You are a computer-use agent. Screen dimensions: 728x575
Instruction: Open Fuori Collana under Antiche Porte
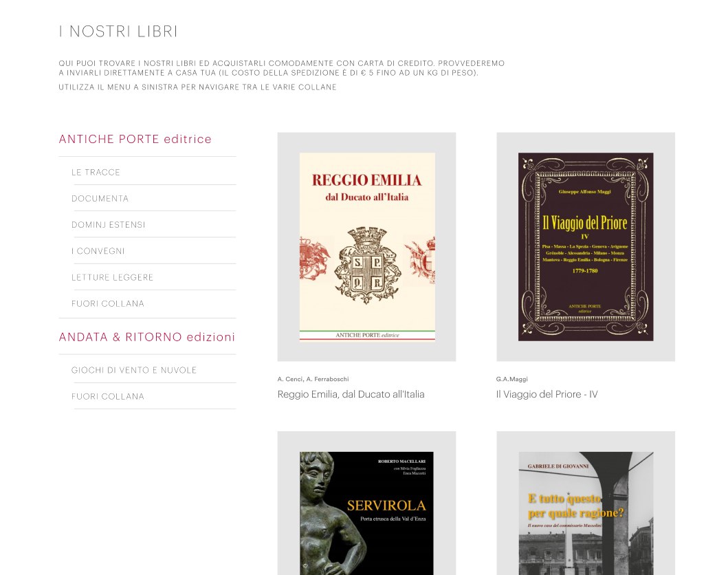[x=108, y=304]
